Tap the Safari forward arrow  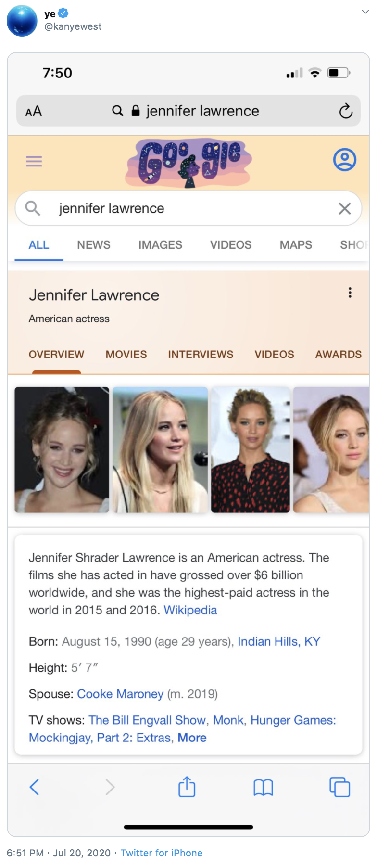110,787
